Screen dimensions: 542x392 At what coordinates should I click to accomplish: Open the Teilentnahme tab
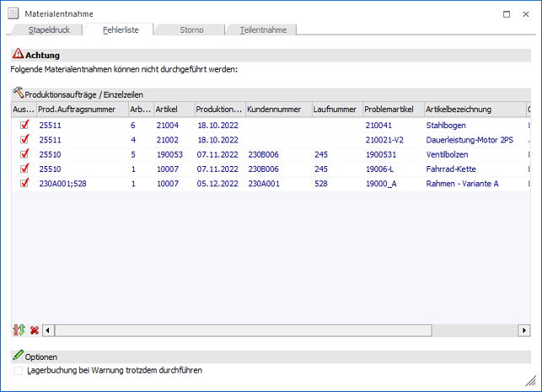click(x=263, y=30)
